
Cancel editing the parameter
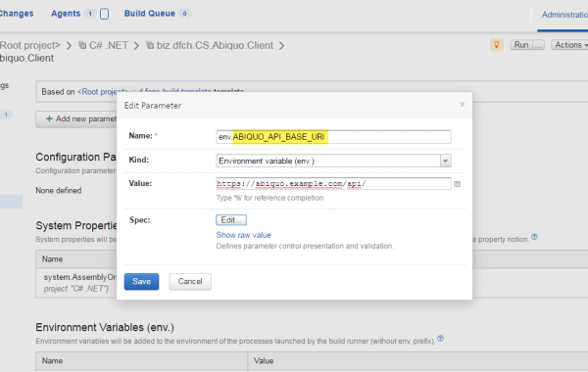coord(190,281)
